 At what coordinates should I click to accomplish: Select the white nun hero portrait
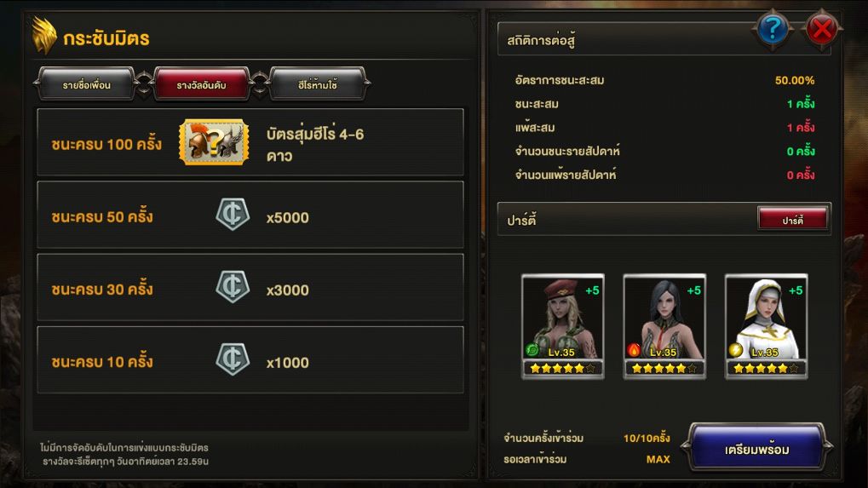tap(766, 326)
